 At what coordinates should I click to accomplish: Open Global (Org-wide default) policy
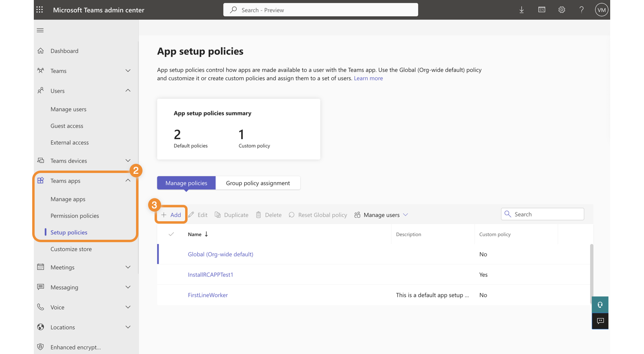click(x=221, y=254)
